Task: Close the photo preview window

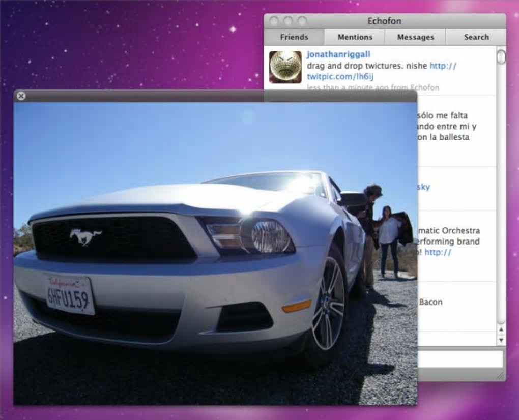Action: (21, 96)
